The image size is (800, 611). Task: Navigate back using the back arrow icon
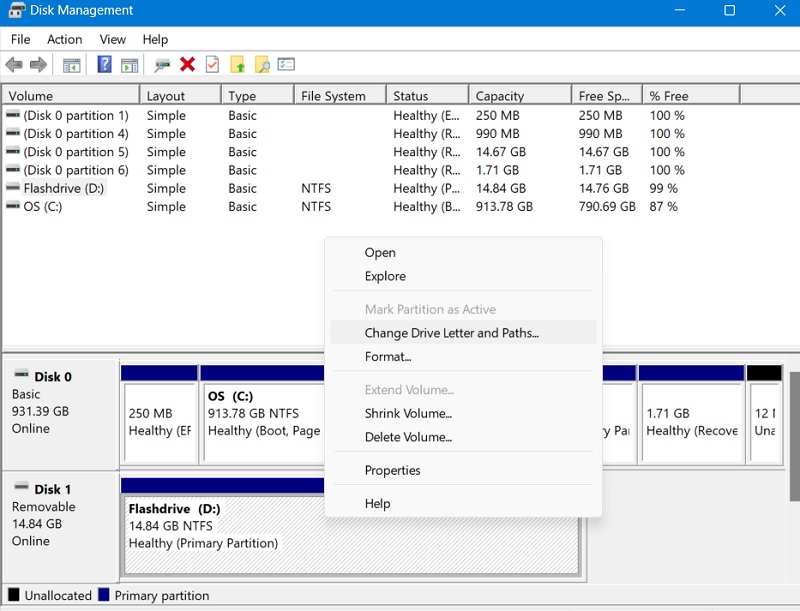14,64
